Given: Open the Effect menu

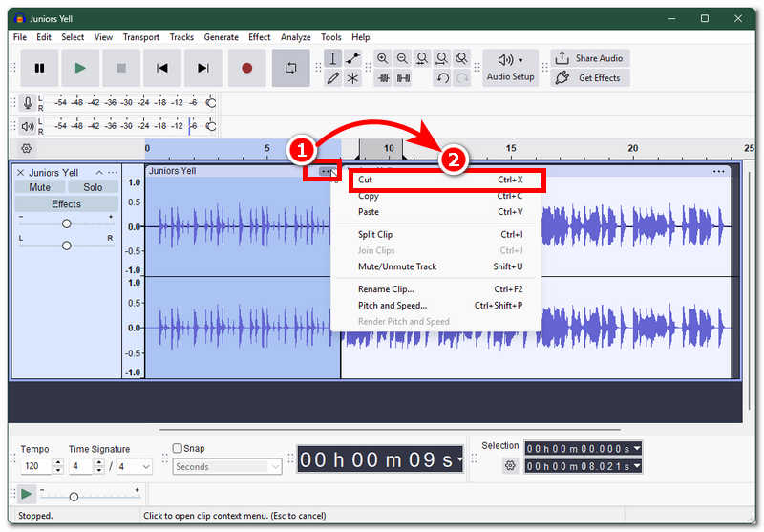Looking at the screenshot, I should pos(259,37).
